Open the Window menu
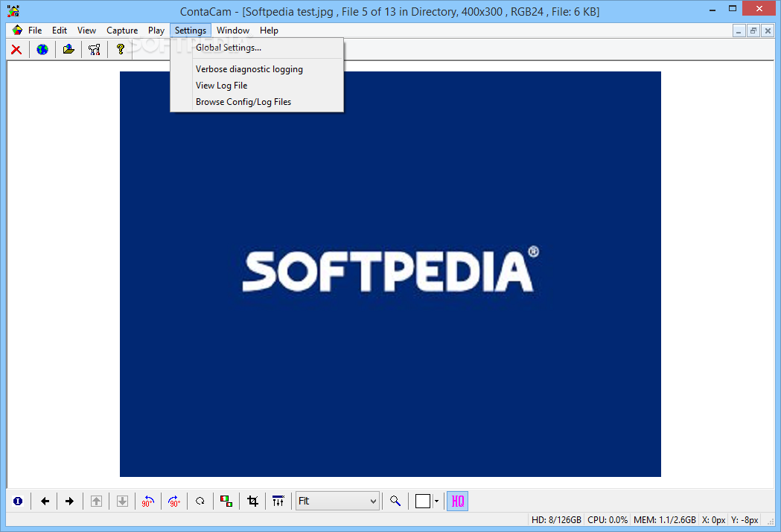Screen dimensions: 781x532 click(x=232, y=31)
